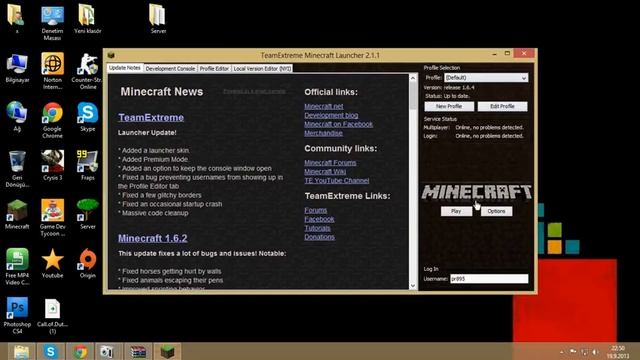The height and width of the screenshot is (360, 640).
Task: Launch Skype from the desktop icon
Action: 87,117
